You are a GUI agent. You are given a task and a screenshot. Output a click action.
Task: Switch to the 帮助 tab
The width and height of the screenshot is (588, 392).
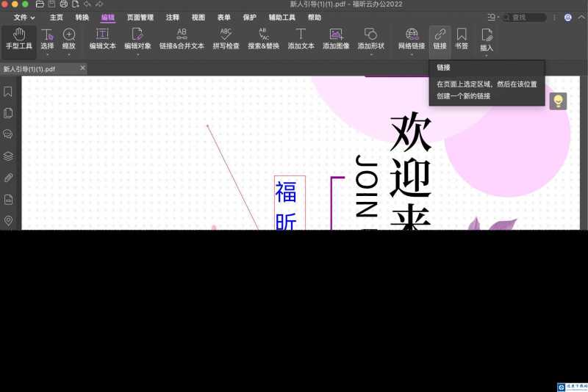[x=315, y=17]
